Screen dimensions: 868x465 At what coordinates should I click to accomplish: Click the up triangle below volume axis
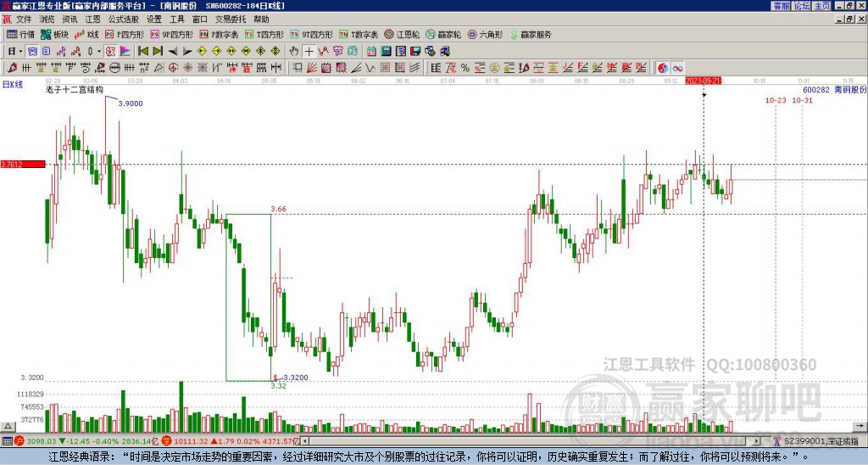pos(8,427)
